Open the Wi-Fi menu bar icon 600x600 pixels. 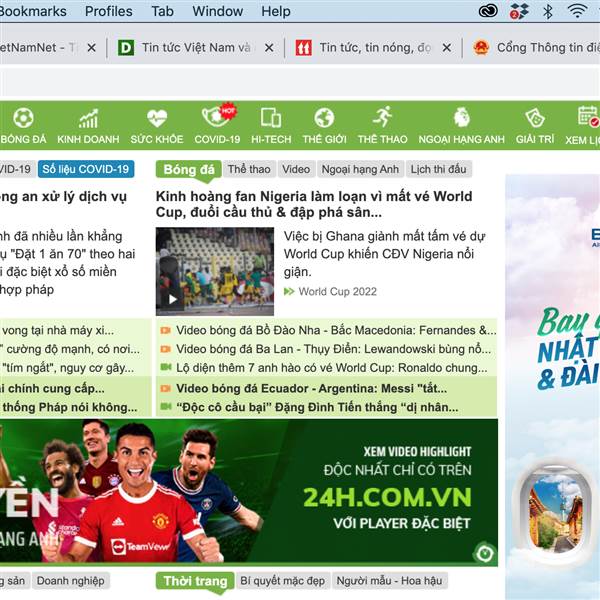coord(577,10)
